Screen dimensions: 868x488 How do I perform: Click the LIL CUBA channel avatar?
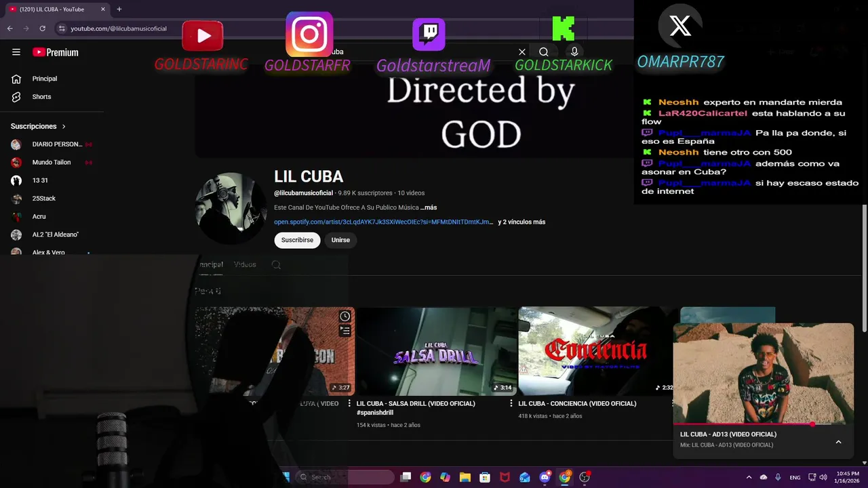pyautogui.click(x=231, y=208)
